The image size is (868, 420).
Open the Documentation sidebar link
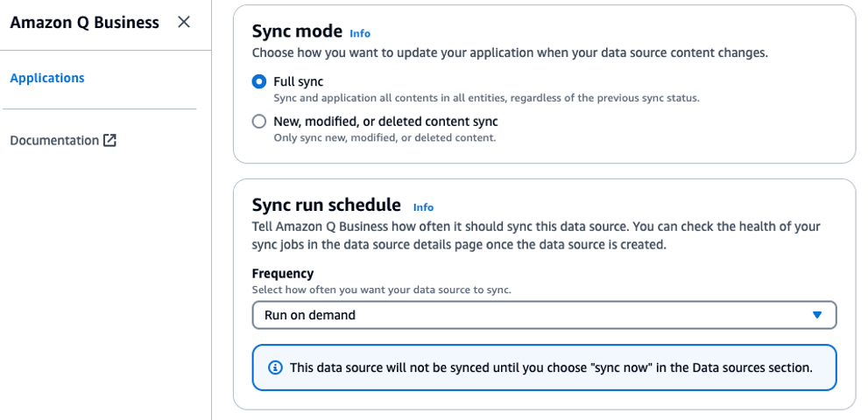[x=54, y=140]
